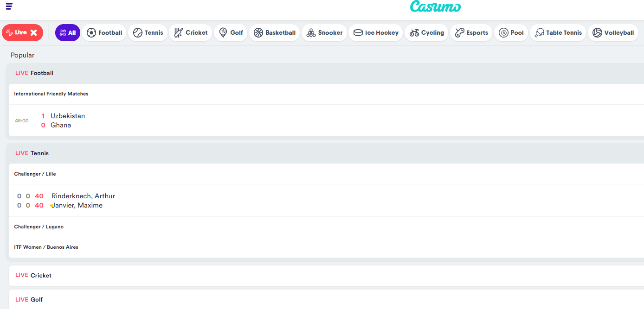Select the All sports filter
This screenshot has height=309, width=644.
68,32
